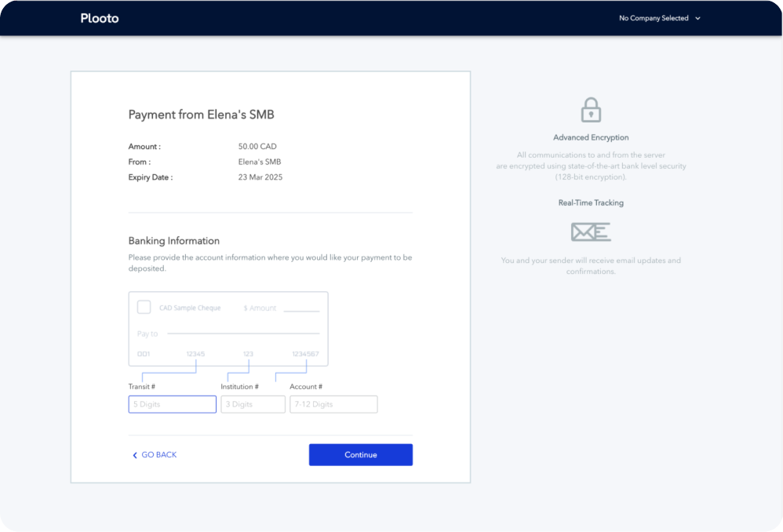
Task: Open the No Company Selected dropdown
Action: coord(659,18)
